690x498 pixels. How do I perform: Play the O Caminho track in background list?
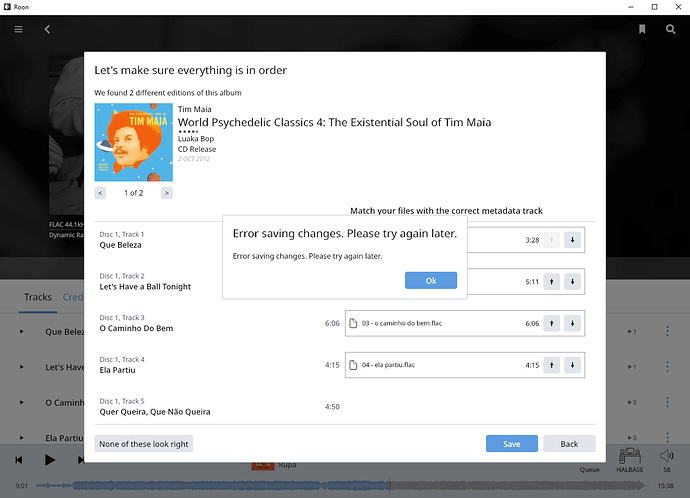point(21,403)
